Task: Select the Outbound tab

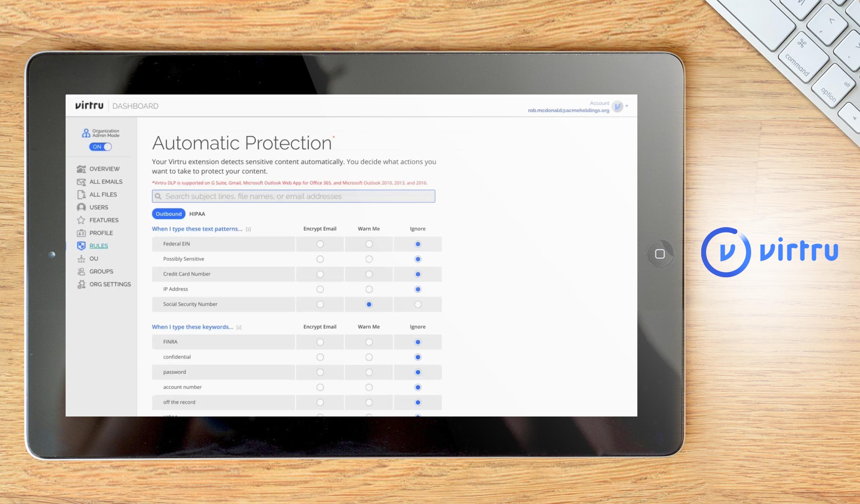Action: tap(168, 214)
